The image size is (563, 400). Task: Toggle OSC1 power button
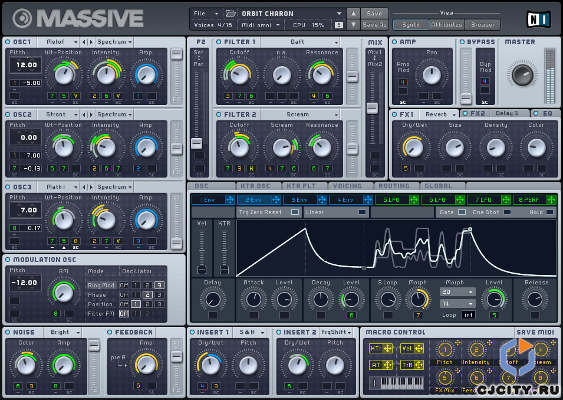point(8,42)
